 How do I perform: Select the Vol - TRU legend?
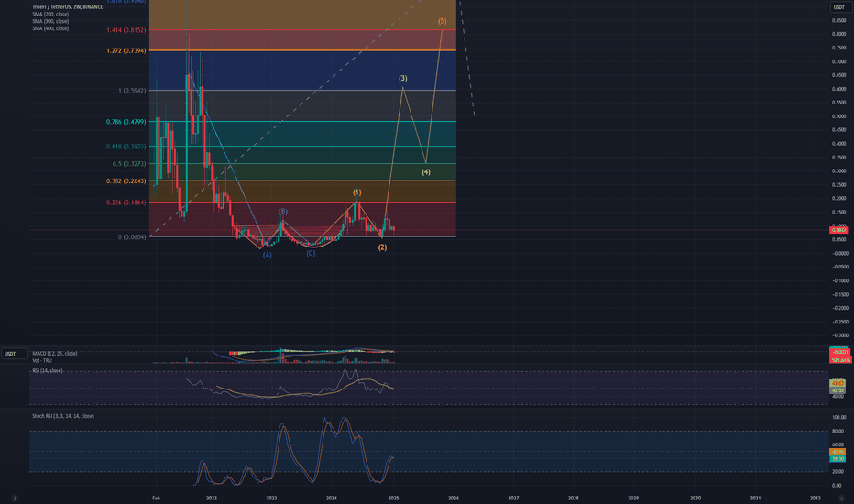(x=42, y=360)
